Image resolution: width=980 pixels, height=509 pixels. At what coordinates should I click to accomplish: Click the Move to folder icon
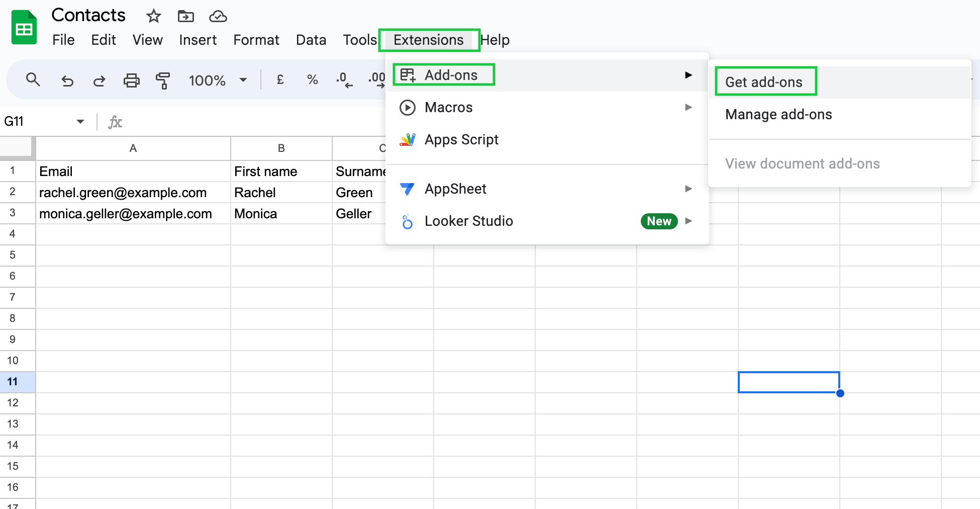(185, 17)
